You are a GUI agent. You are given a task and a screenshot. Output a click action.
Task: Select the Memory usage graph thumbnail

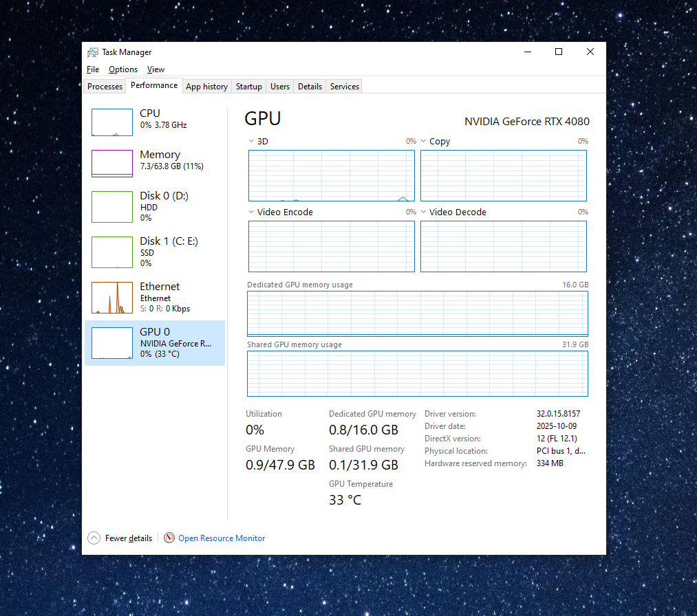(x=112, y=164)
